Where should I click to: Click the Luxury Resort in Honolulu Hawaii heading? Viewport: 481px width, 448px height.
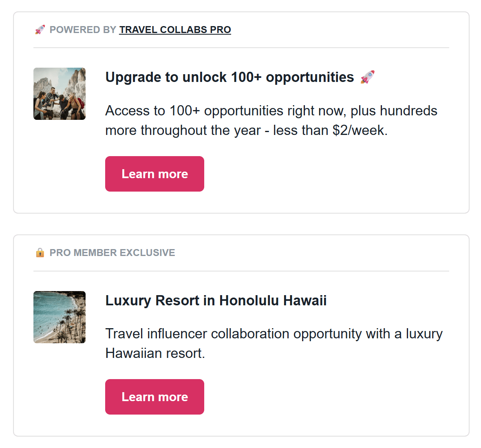pyautogui.click(x=216, y=300)
